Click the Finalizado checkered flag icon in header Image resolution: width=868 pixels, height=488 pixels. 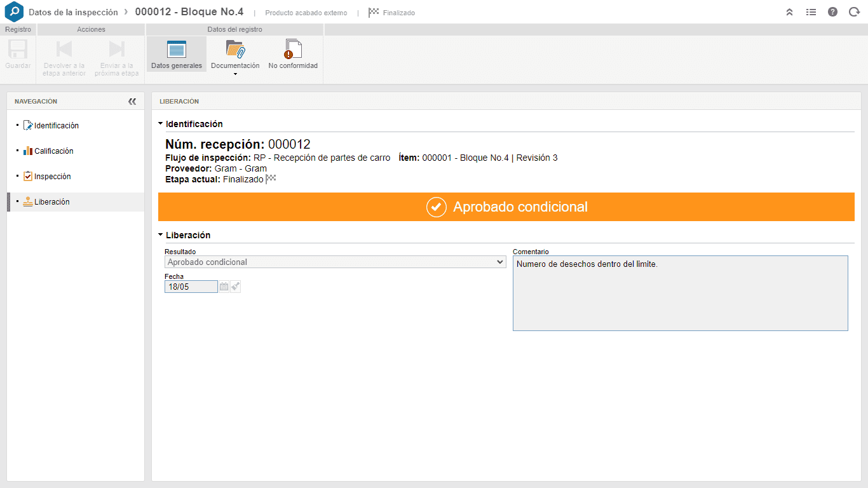pos(374,12)
